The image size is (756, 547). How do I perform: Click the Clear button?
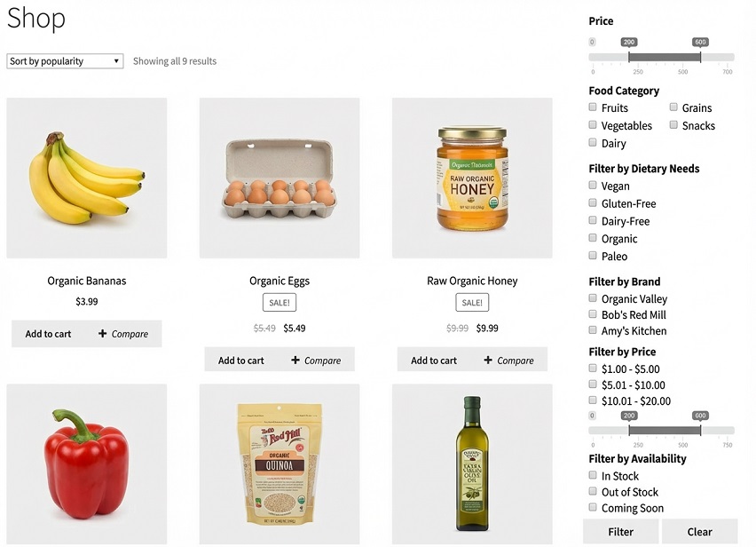(700, 531)
